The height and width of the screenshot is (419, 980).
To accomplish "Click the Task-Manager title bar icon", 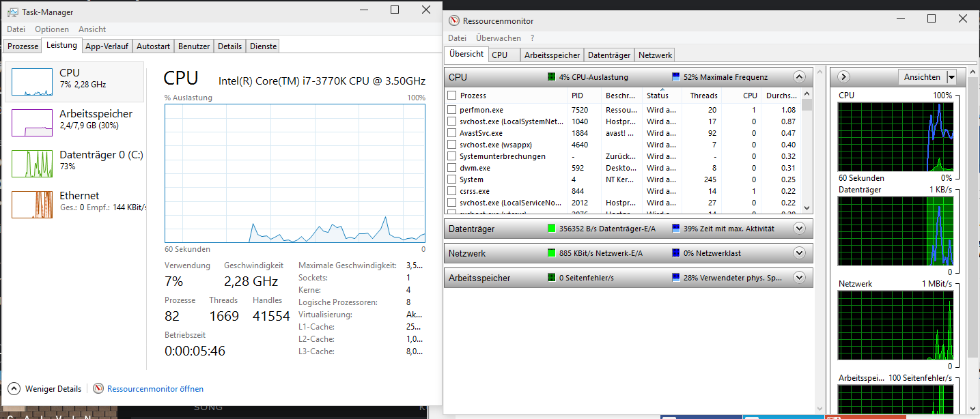I will click(13, 12).
